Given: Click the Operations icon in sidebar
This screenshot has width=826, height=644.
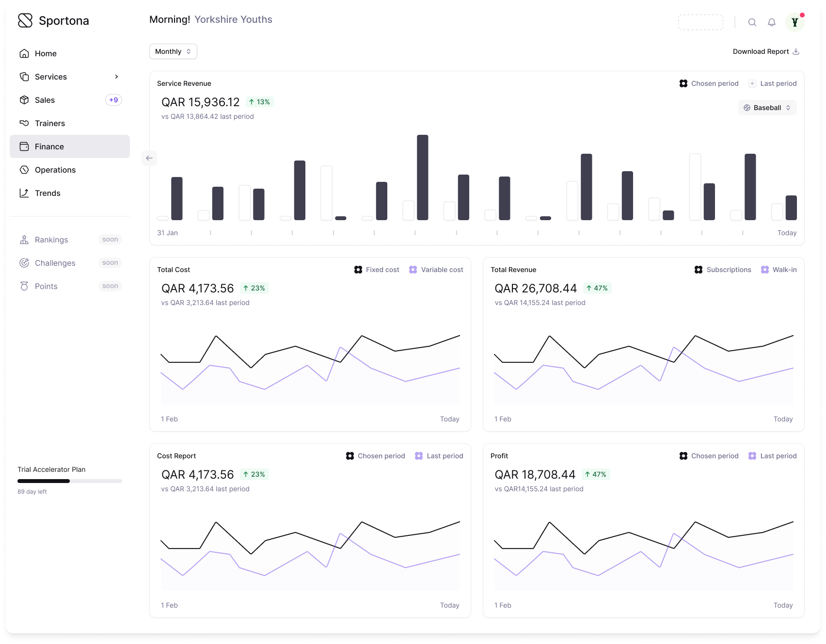Looking at the screenshot, I should click(24, 170).
